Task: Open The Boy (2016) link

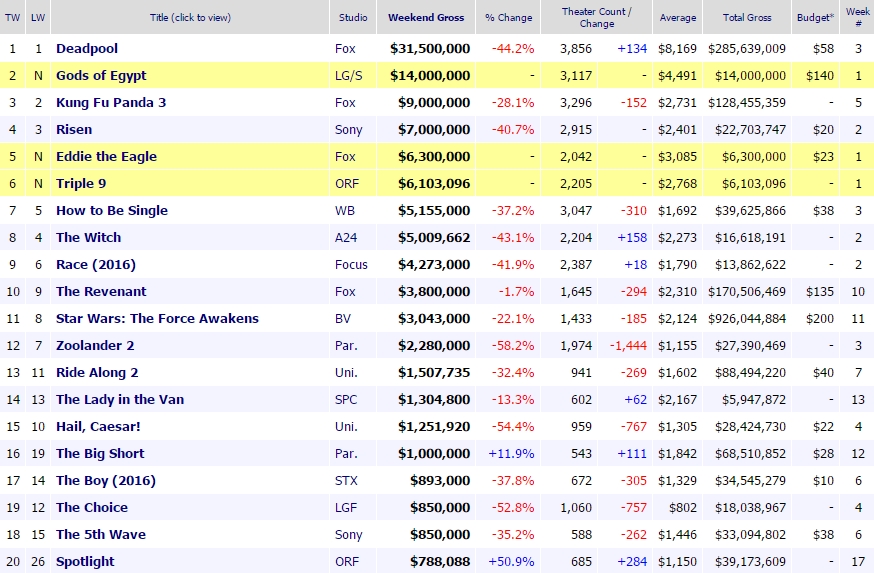Action: tap(106, 480)
